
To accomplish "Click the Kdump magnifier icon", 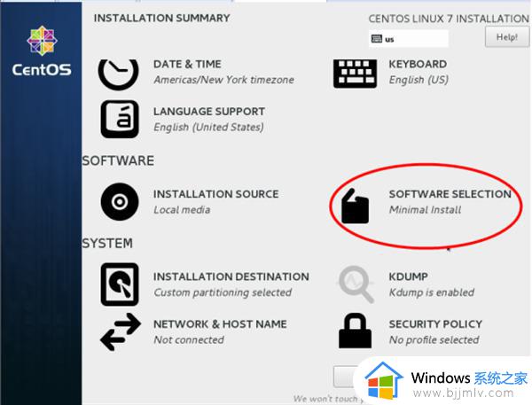I will (355, 284).
